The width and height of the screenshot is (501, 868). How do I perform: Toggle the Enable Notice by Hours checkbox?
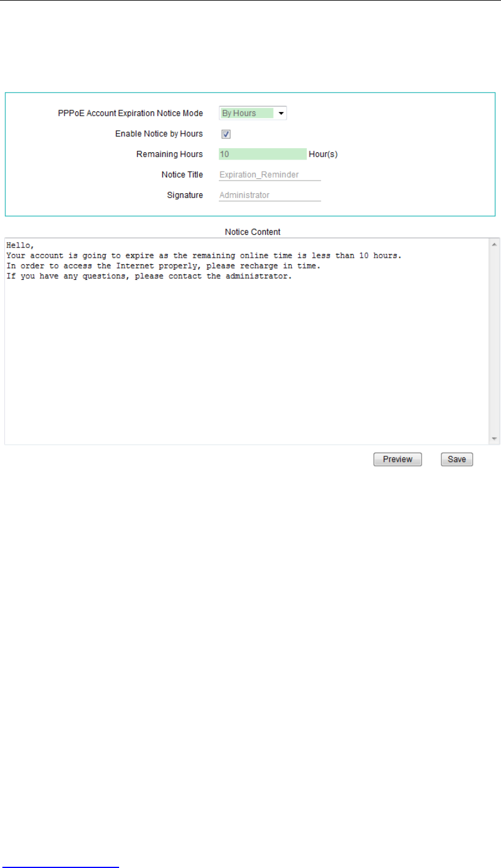click(226, 134)
